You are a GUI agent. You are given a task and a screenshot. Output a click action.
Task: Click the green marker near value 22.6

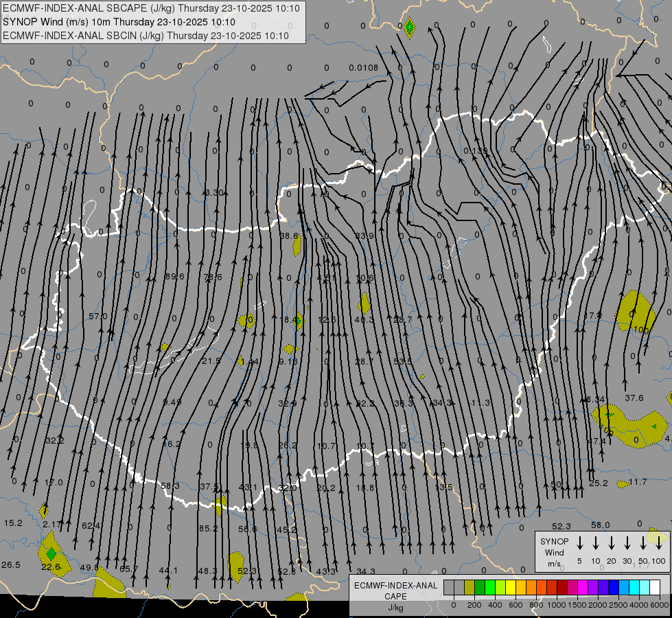point(51,553)
